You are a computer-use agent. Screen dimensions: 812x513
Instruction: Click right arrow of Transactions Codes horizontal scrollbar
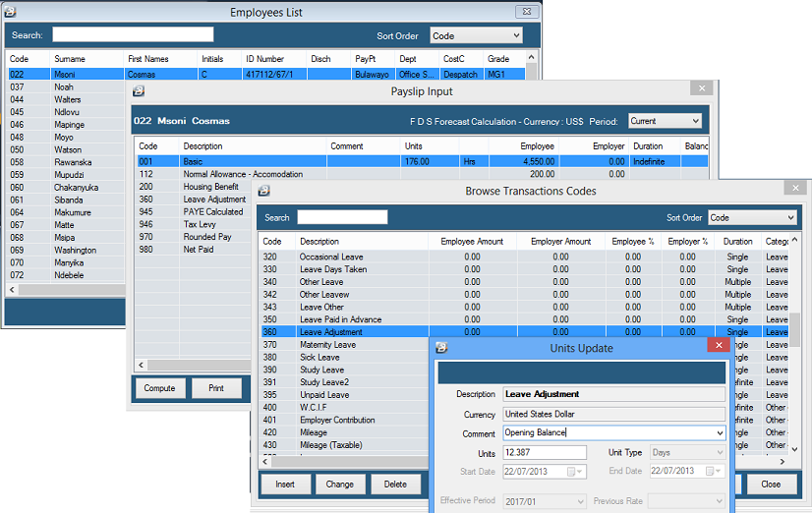pos(782,461)
